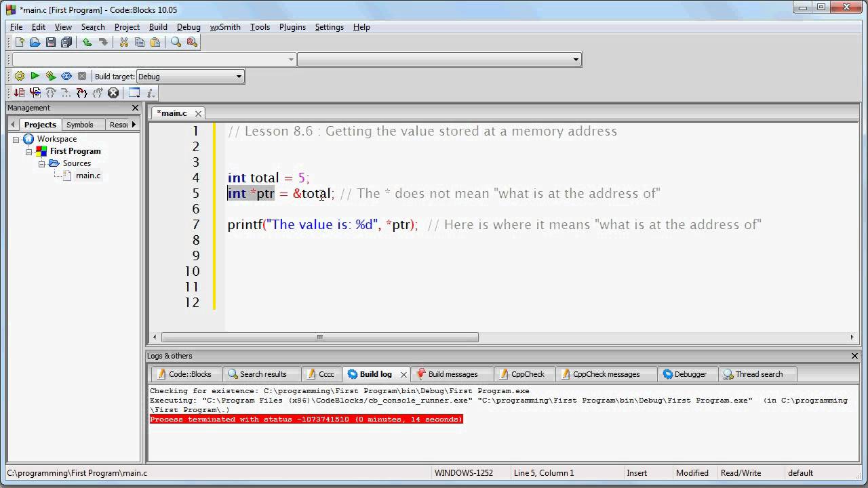This screenshot has height=488, width=868.
Task: Click the New file icon
Action: coord(19,42)
